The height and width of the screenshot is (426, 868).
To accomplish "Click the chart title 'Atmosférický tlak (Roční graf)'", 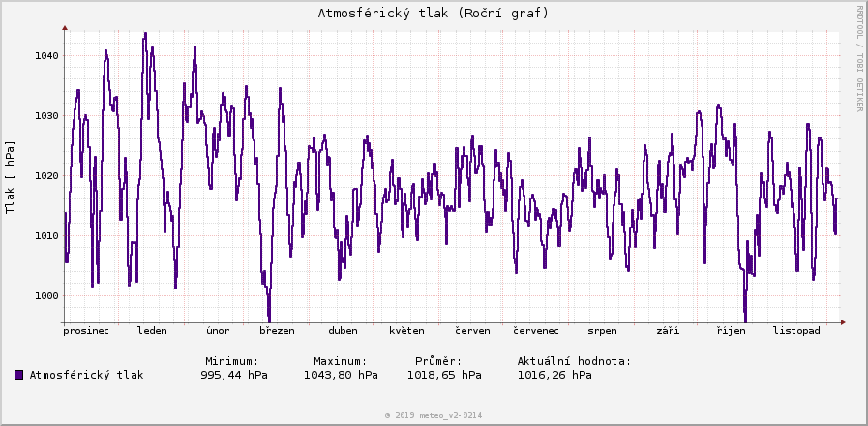I will pyautogui.click(x=434, y=14).
